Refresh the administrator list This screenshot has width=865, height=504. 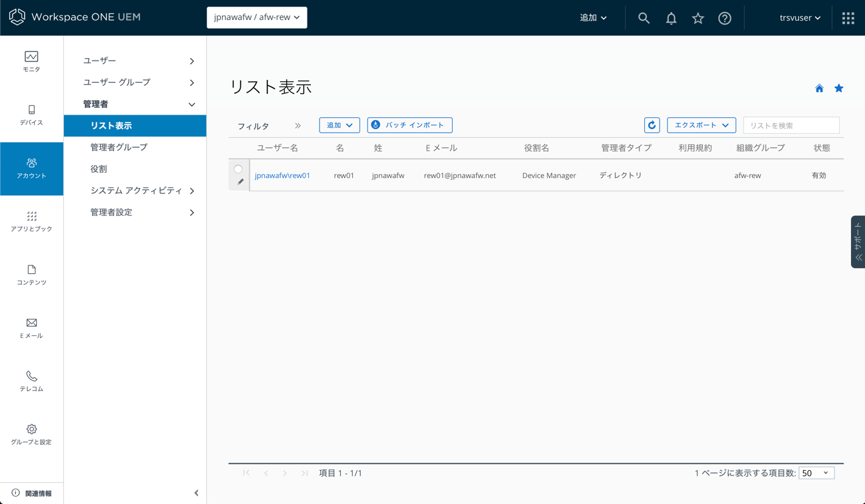click(x=652, y=125)
